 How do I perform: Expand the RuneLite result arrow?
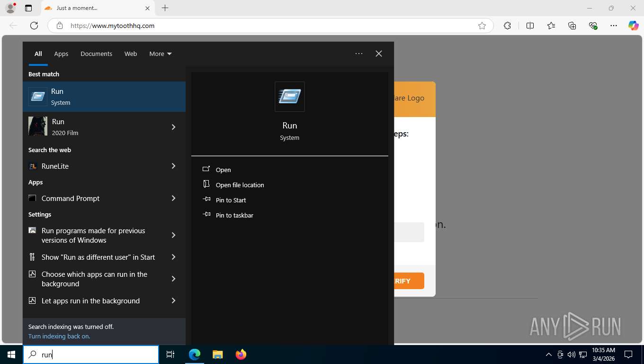click(173, 166)
